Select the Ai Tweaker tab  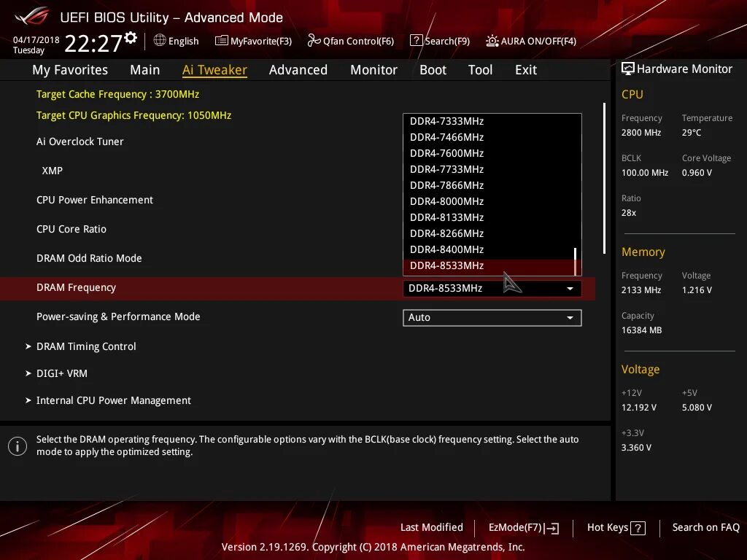(x=214, y=70)
